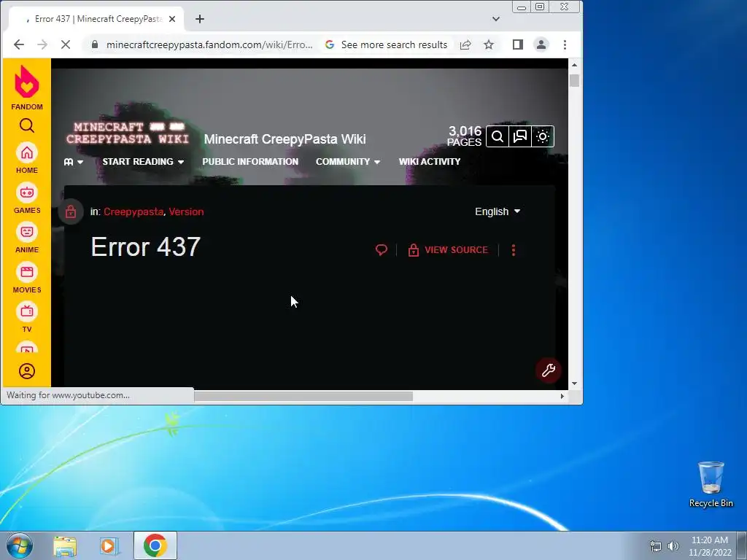Close the Error 437 tab
Viewport: 747px width, 560px height.
[172, 19]
